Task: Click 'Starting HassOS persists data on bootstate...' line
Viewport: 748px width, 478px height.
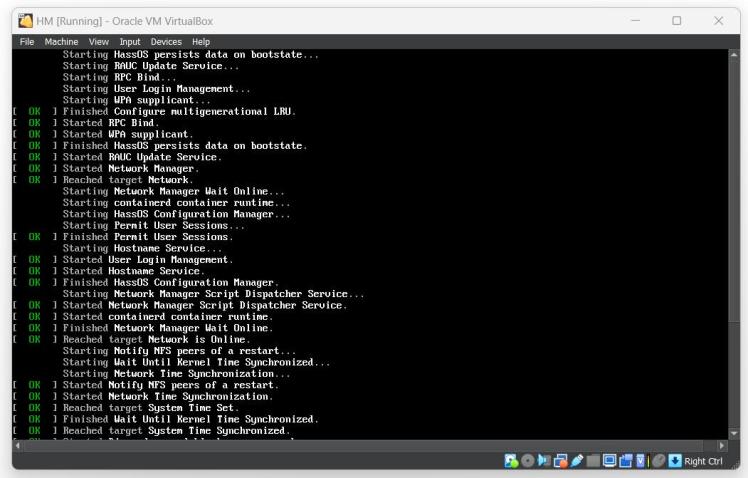Action: [191, 54]
